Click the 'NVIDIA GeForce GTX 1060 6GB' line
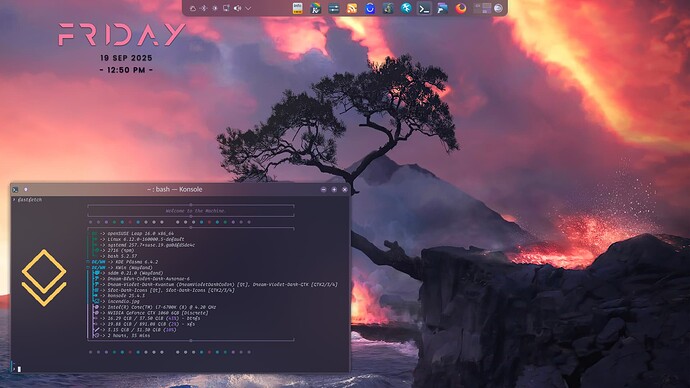The image size is (690, 388). [x=158, y=313]
